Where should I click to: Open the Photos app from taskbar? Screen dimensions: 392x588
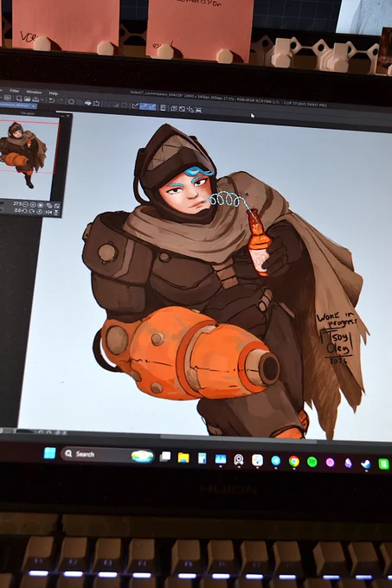221,459
